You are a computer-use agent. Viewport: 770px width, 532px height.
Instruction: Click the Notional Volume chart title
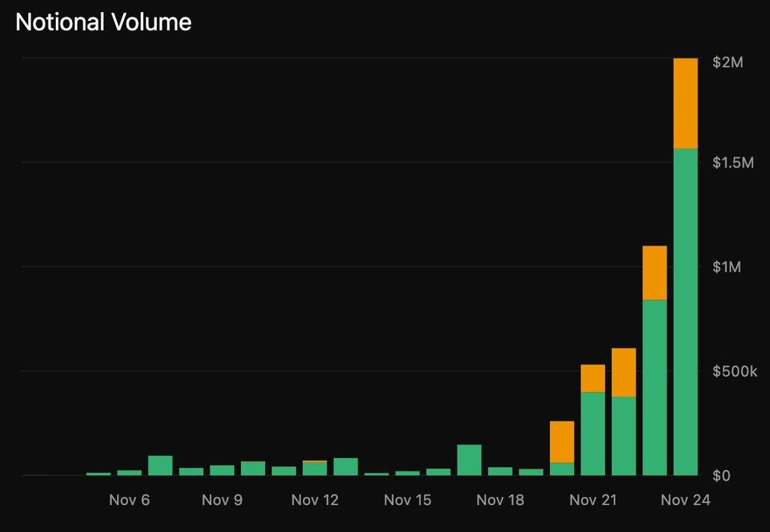click(x=104, y=22)
